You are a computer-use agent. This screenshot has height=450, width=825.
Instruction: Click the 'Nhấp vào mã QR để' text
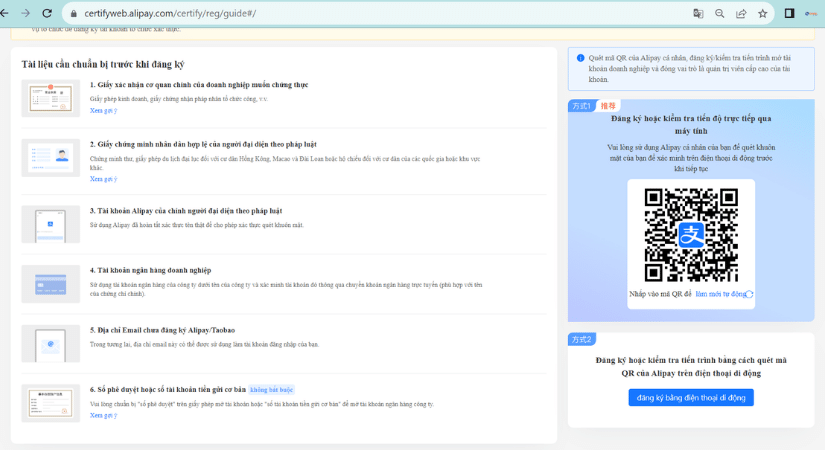click(660, 294)
